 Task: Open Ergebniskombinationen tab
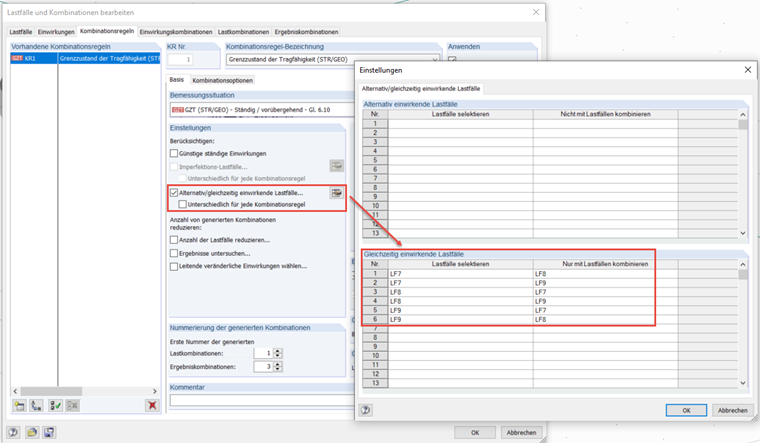[306, 32]
